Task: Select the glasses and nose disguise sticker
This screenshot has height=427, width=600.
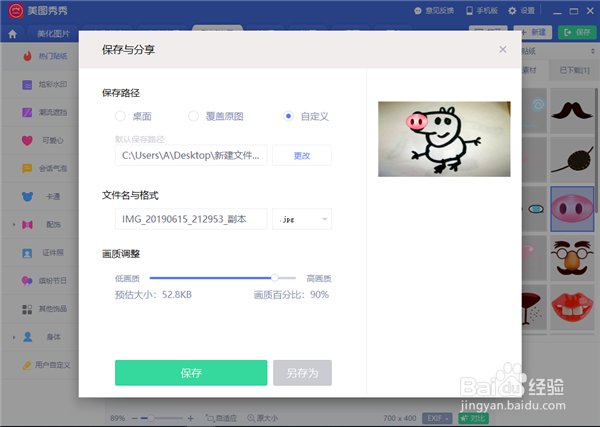Action: (x=572, y=258)
